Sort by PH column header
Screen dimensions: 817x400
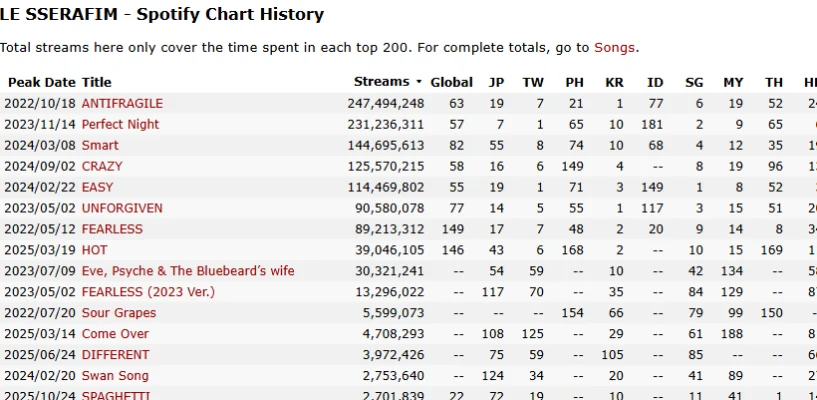coord(574,82)
